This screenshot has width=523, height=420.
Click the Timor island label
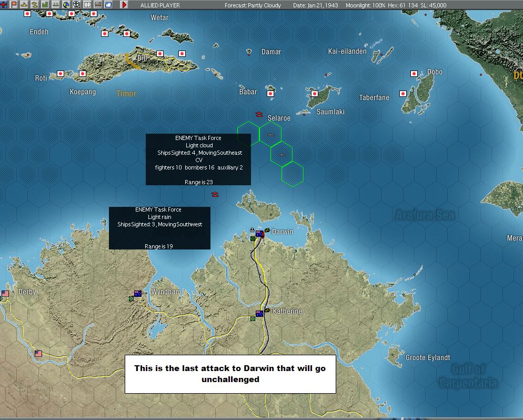pyautogui.click(x=126, y=93)
